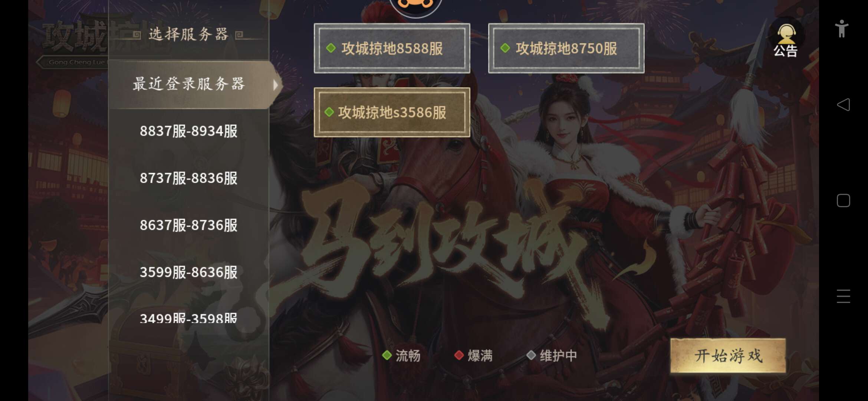Tap the Android home square button
Viewport: 868px width, 401px height.
click(x=843, y=200)
